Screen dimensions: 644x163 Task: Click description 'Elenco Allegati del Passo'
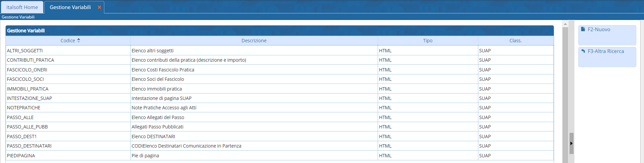click(x=158, y=117)
